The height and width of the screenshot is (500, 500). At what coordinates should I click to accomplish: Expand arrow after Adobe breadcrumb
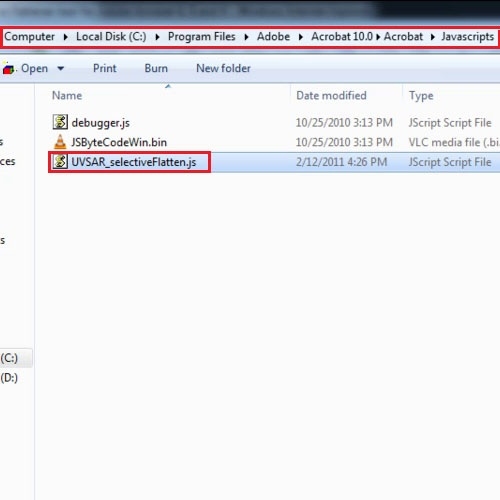[x=301, y=37]
